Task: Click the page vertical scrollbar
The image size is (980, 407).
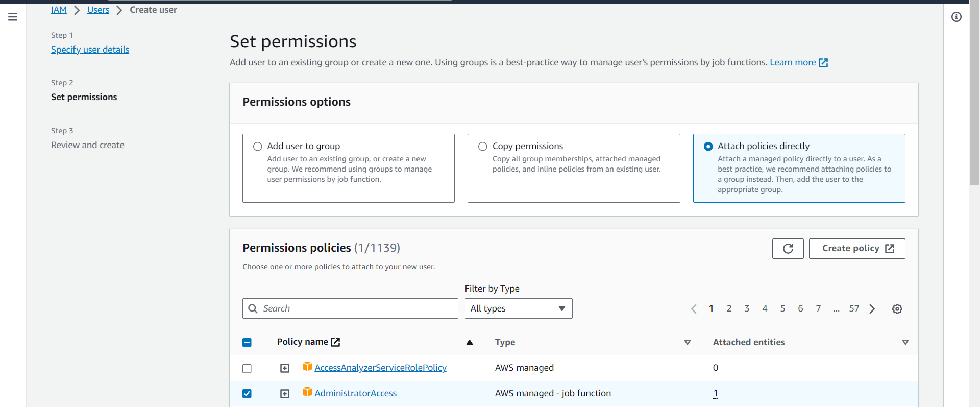Action: click(x=974, y=92)
